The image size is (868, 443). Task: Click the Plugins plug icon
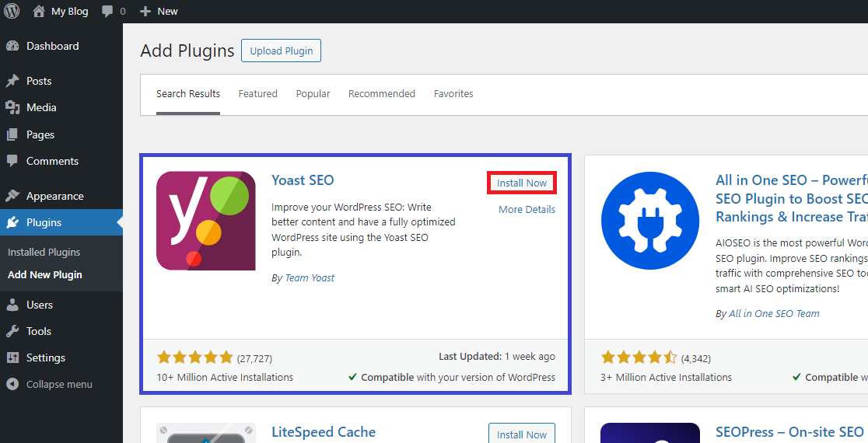coord(12,222)
